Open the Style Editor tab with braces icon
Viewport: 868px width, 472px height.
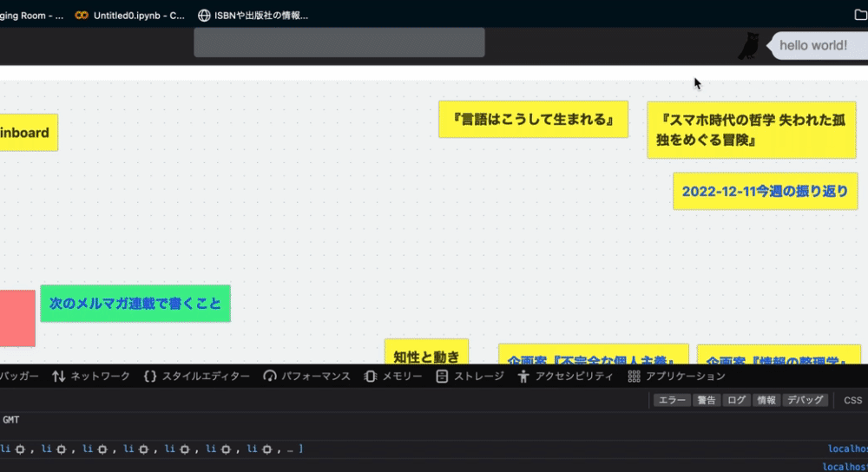196,377
